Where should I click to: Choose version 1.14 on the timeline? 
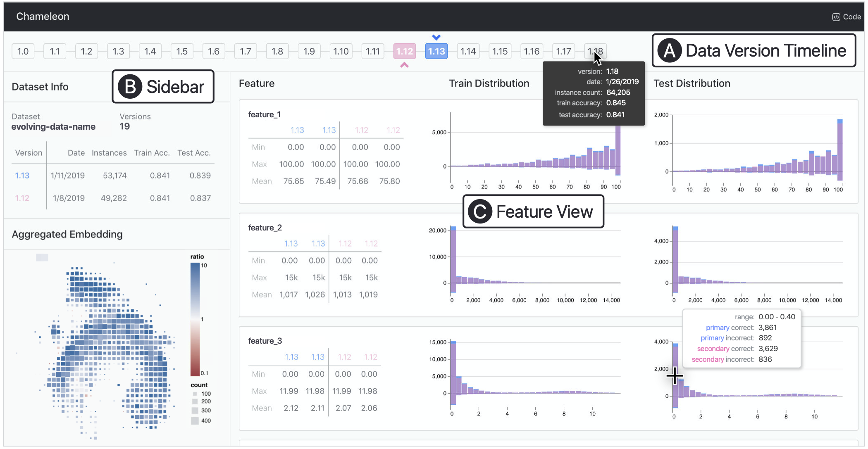pyautogui.click(x=468, y=51)
